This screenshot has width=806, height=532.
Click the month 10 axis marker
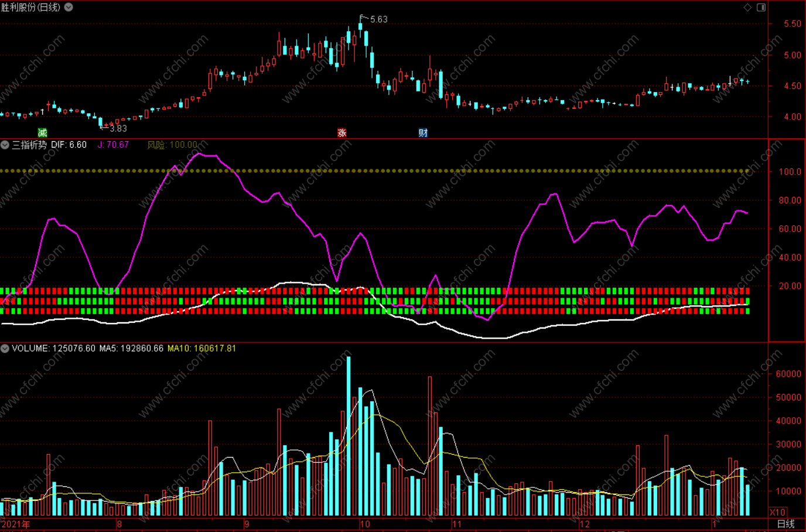[365, 524]
